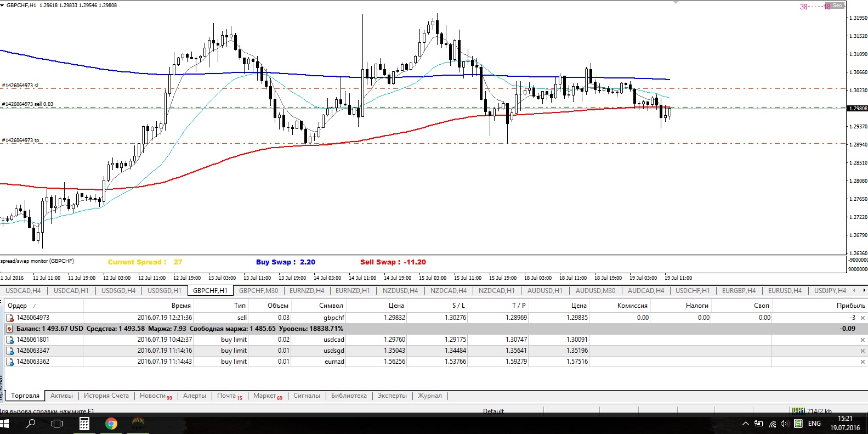Close the gbpchf sell position with X
This screenshot has width=868, height=434.
tap(863, 318)
